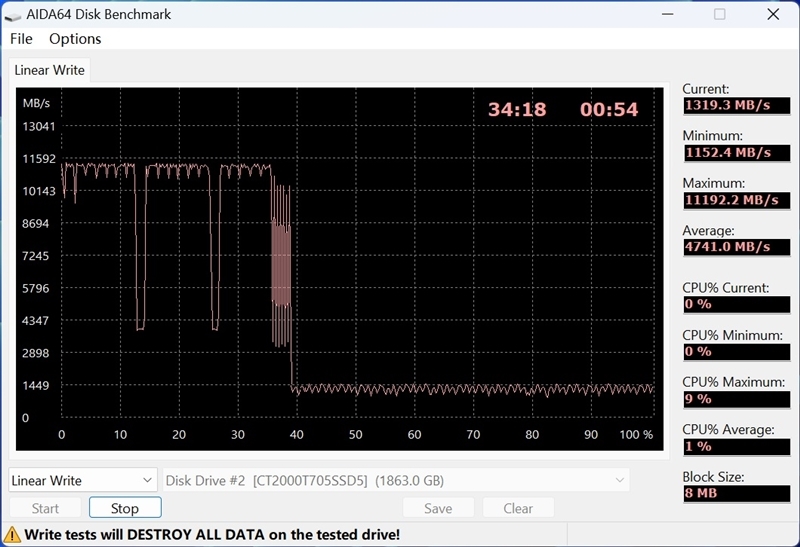Click the Average value 4741.0 MB/s
This screenshot has width=800, height=547.
tap(736, 247)
